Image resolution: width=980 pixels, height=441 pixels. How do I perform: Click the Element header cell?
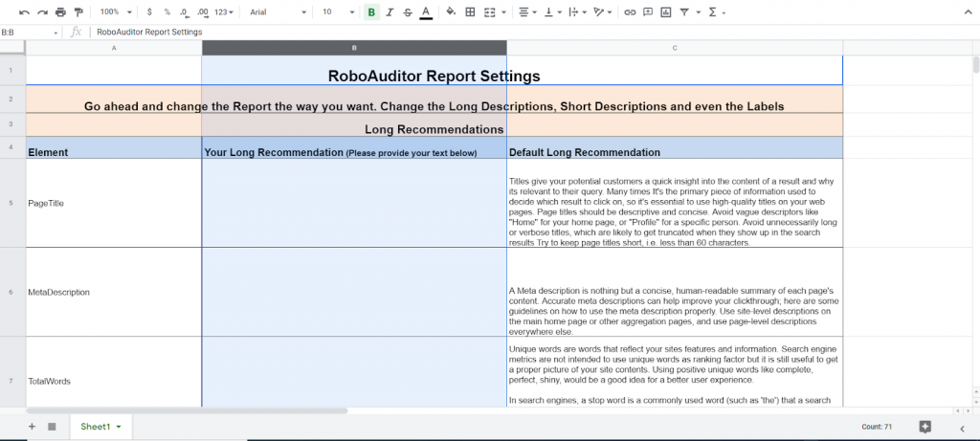coord(114,148)
